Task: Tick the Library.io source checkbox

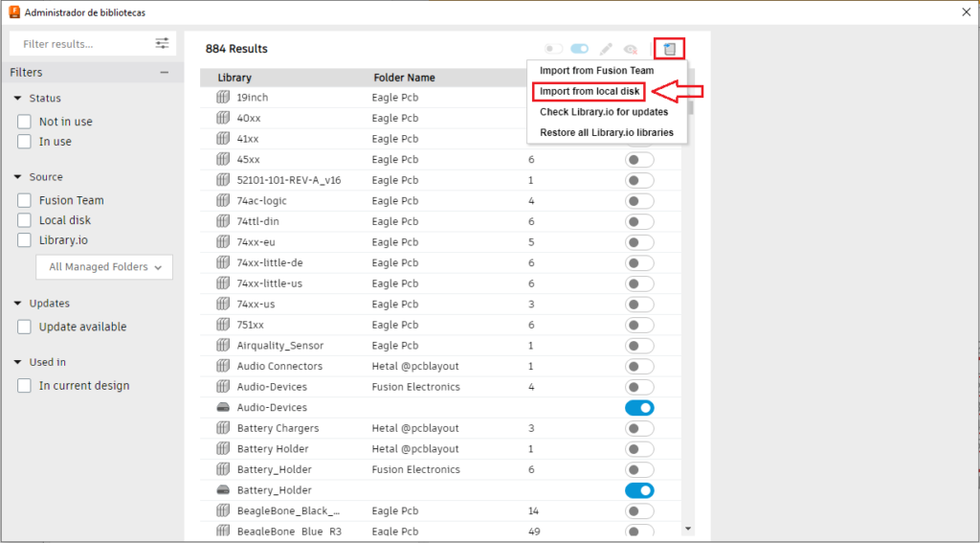Action: [24, 239]
